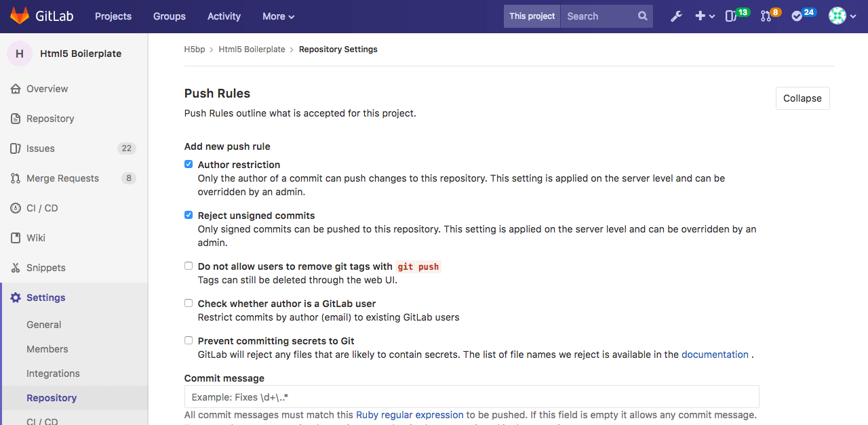Click the Commit message input field
868x425 pixels.
pyautogui.click(x=471, y=397)
